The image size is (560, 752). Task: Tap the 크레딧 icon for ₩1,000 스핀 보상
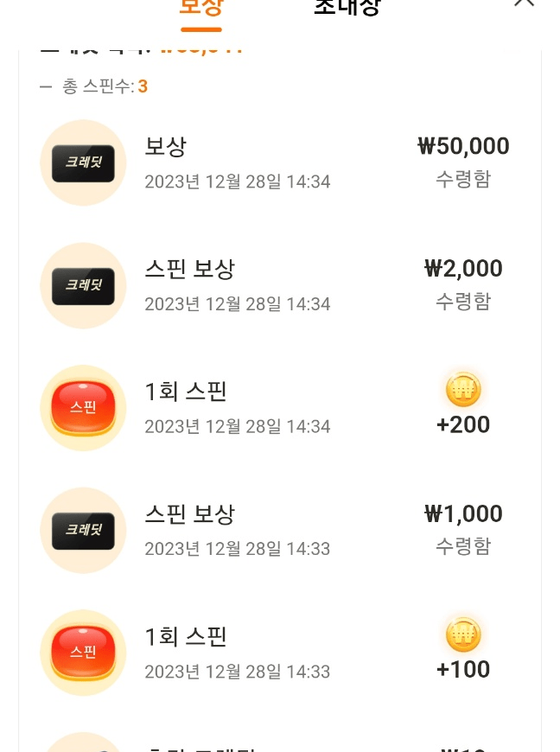(x=83, y=531)
